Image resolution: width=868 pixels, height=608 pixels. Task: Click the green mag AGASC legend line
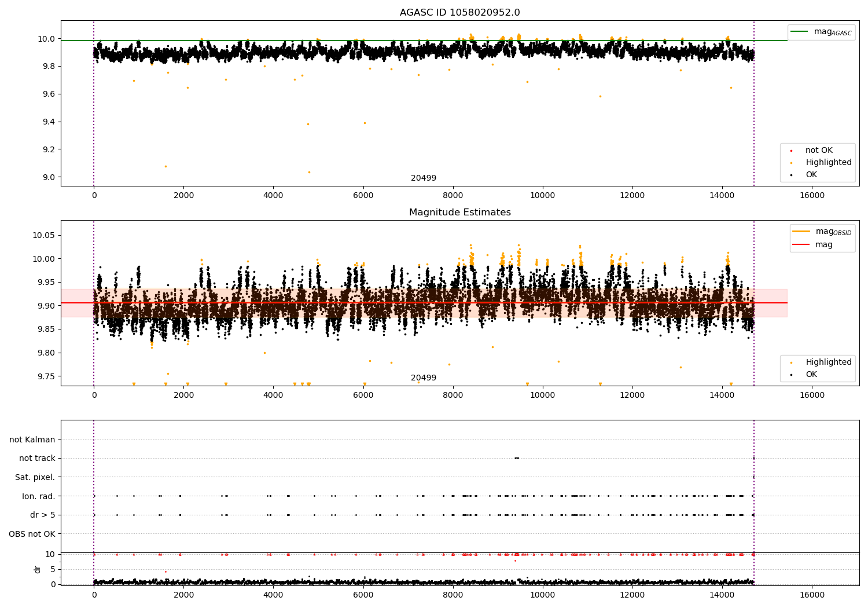pos(800,32)
